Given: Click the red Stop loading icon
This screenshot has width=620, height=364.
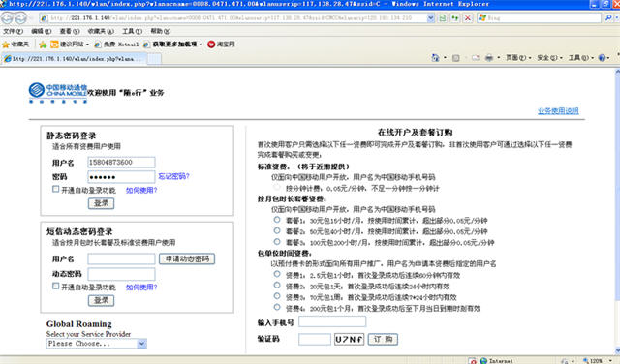Looking at the screenshot, I should 468,18.
